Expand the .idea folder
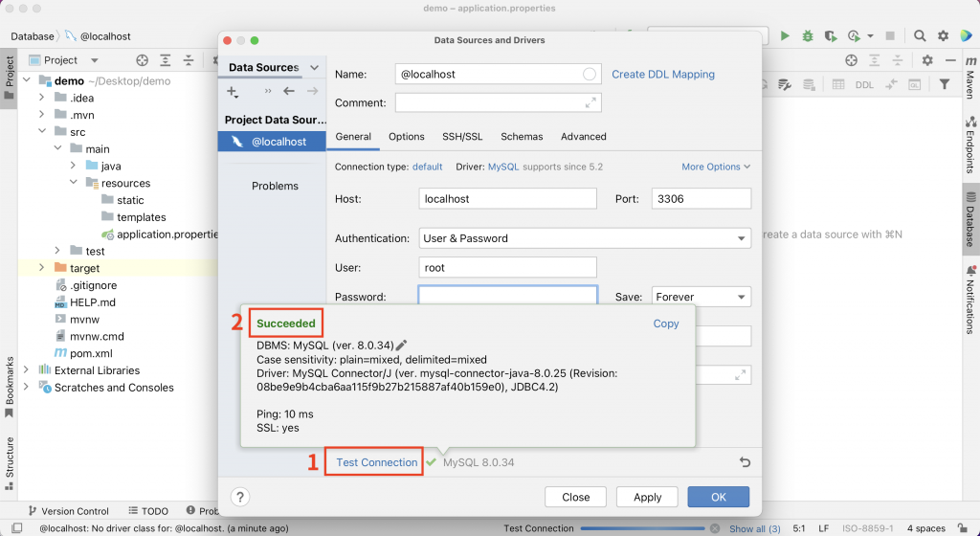The width and height of the screenshot is (980, 536). (x=42, y=98)
